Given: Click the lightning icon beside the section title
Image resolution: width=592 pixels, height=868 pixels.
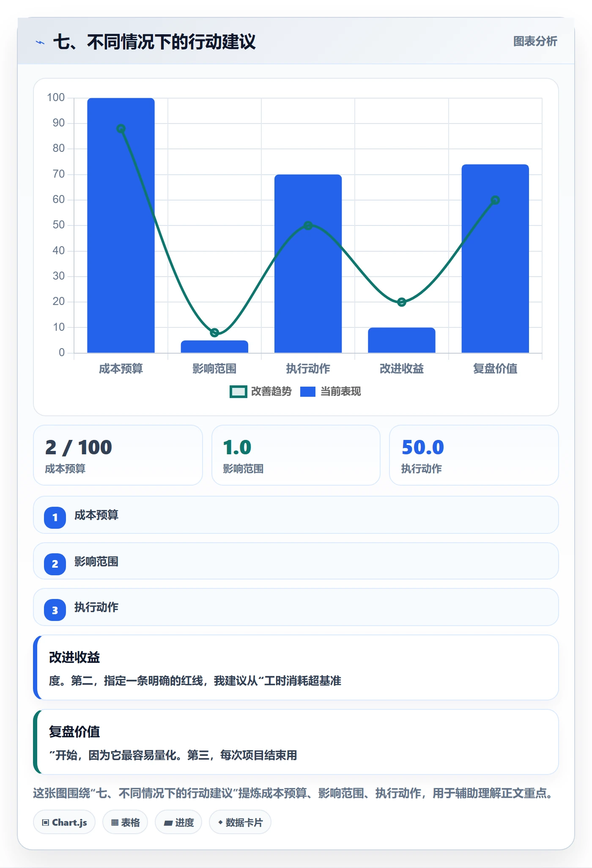Looking at the screenshot, I should tap(40, 42).
